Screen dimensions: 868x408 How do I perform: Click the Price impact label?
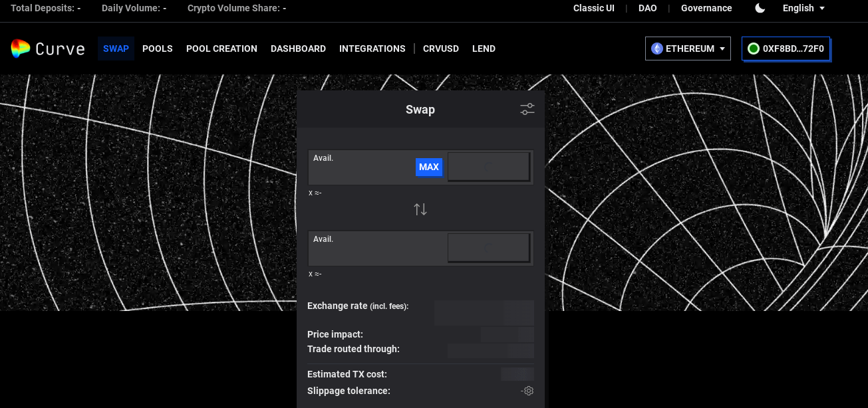tap(335, 334)
